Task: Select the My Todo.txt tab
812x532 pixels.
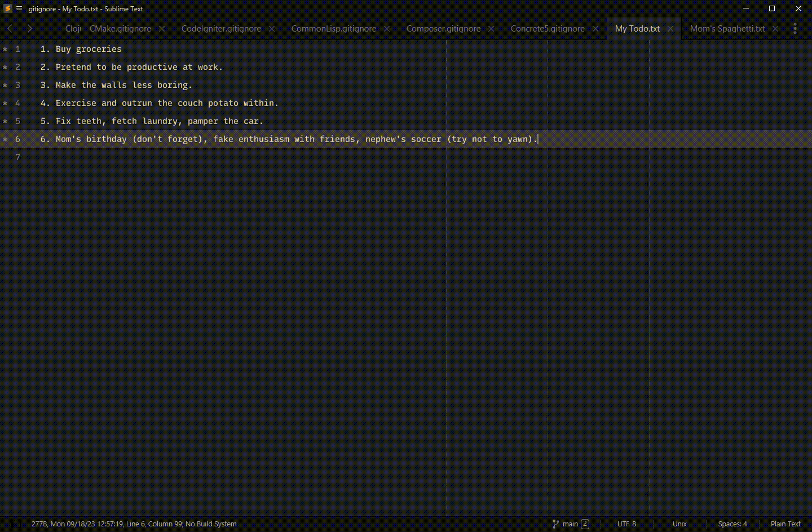Action: tap(637, 29)
